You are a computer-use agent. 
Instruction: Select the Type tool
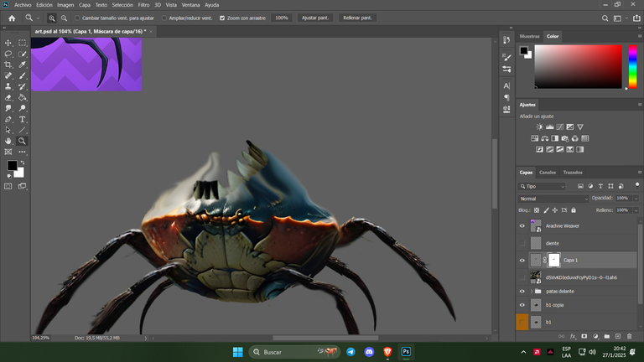point(22,120)
